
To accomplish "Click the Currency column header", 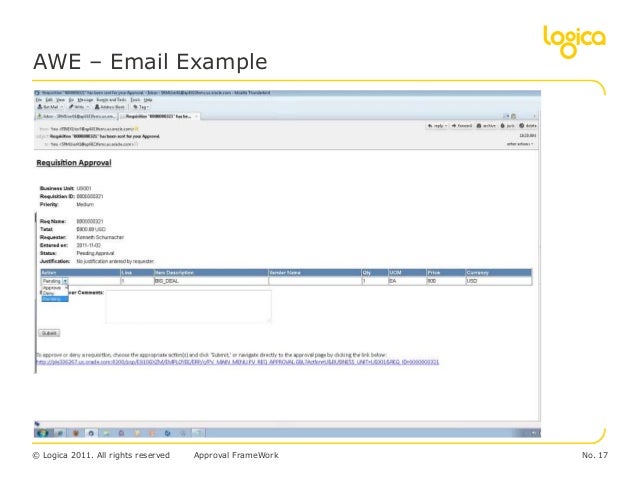I will point(498,273).
